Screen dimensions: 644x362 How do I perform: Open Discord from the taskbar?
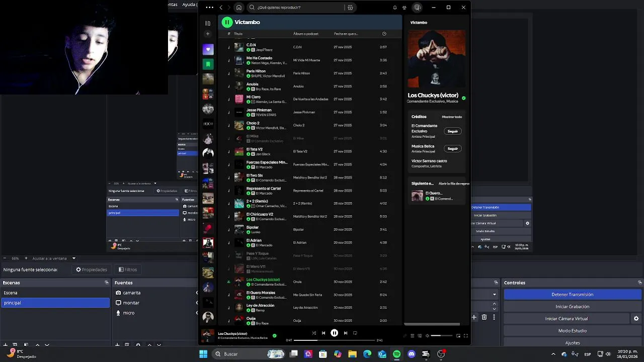tap(412, 354)
